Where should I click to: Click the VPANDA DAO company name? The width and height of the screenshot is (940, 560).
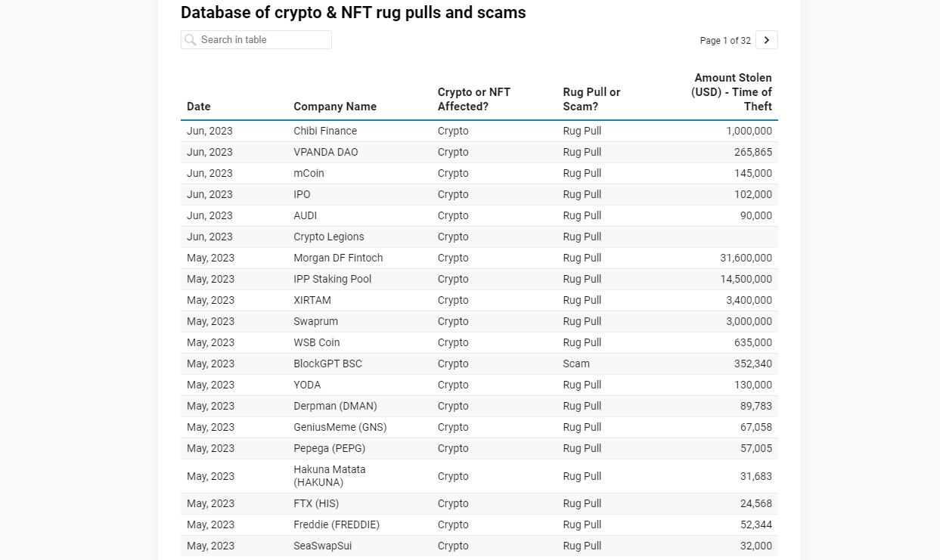pyautogui.click(x=326, y=152)
